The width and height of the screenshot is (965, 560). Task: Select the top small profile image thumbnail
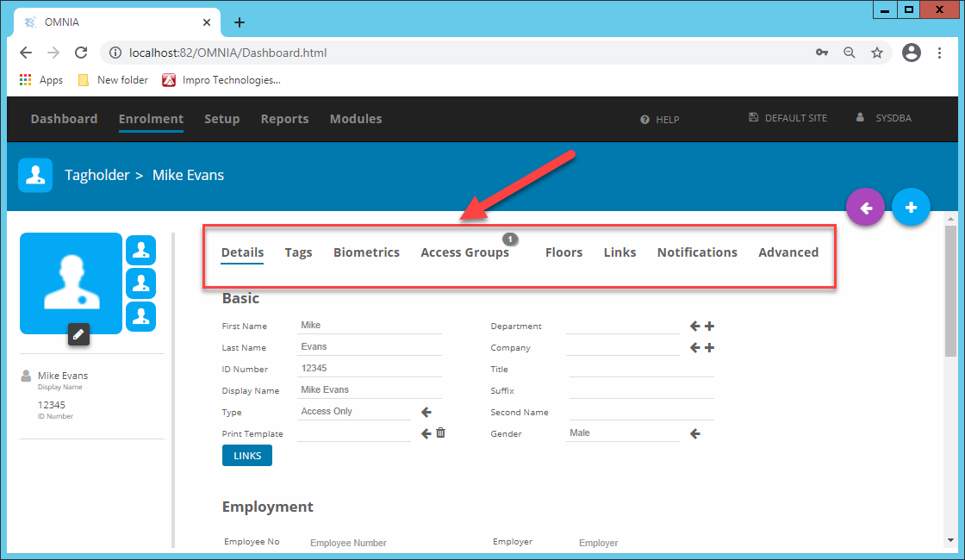tap(141, 251)
